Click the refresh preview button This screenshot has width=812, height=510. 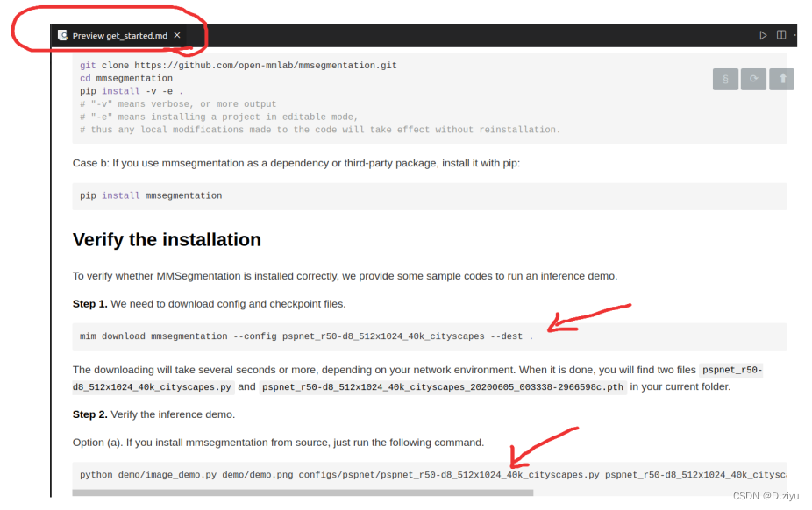[x=753, y=79]
